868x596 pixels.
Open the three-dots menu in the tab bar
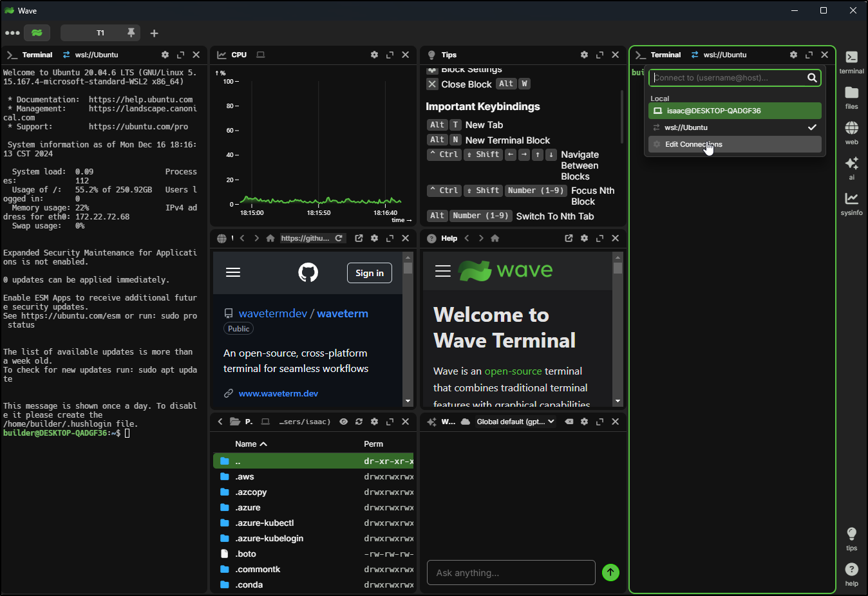pyautogui.click(x=12, y=33)
